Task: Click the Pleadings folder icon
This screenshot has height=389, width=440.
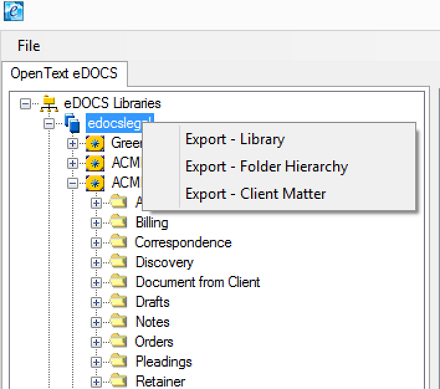Action: [119, 361]
